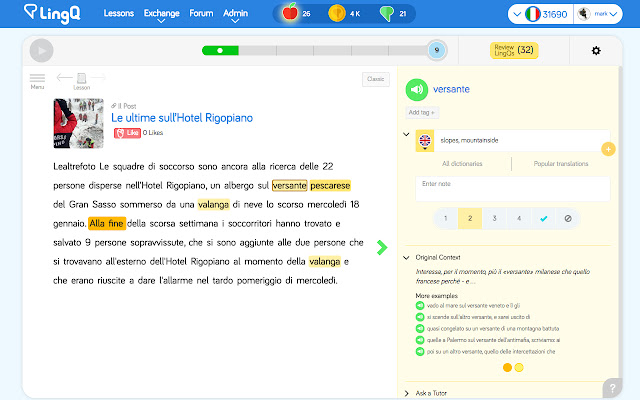Collapse the meaning section chevron

pos(406,134)
